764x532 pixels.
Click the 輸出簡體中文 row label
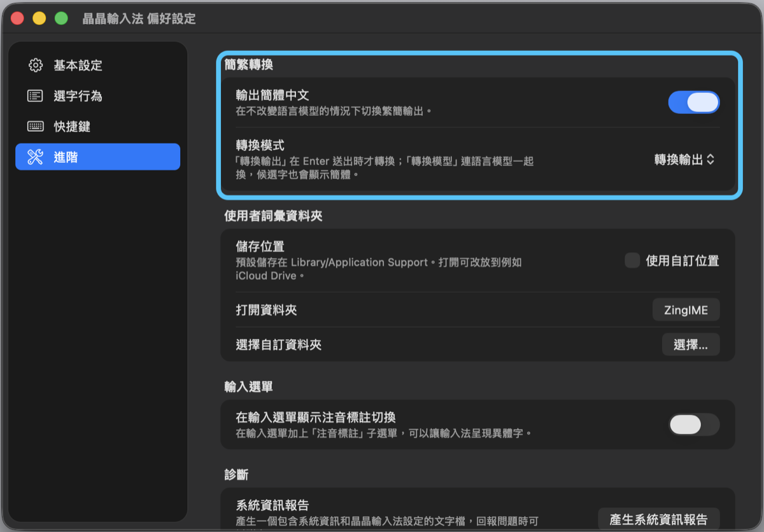click(x=272, y=95)
